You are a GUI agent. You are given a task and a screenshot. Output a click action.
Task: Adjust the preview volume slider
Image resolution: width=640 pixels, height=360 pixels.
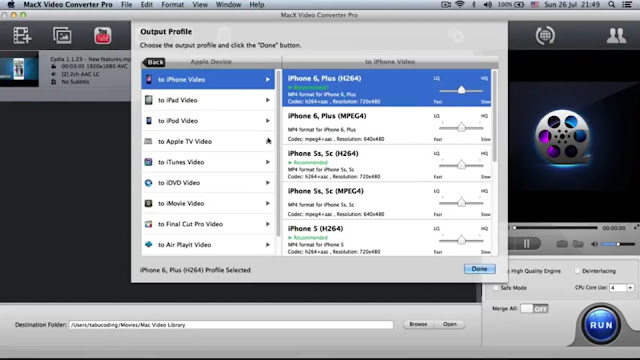pos(618,244)
